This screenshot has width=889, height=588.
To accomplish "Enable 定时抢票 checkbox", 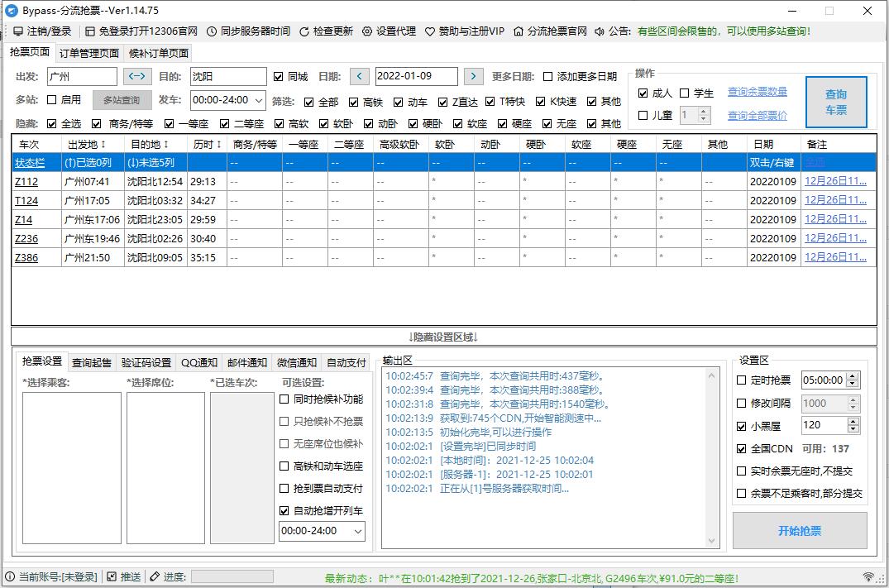I will tap(741, 380).
